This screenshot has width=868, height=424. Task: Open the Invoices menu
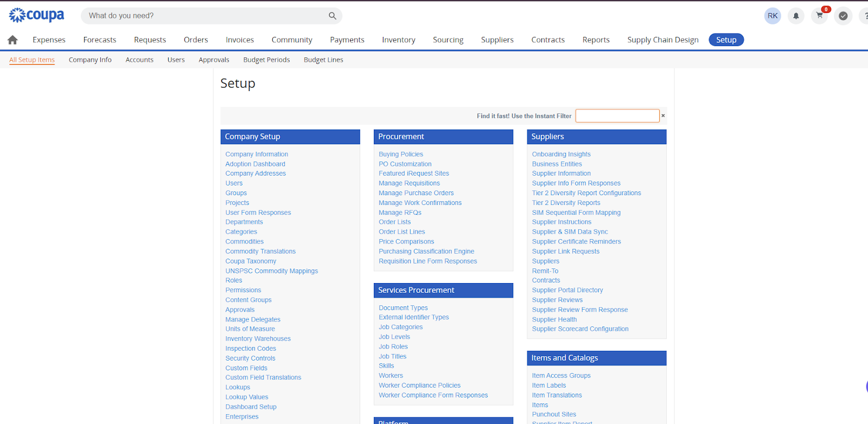click(x=240, y=40)
